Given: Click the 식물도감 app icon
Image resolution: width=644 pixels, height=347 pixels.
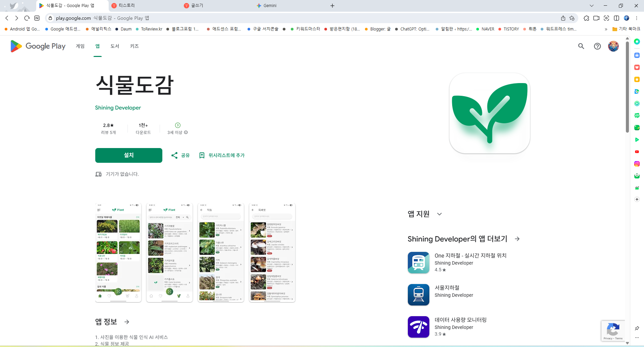Looking at the screenshot, I should tap(489, 113).
